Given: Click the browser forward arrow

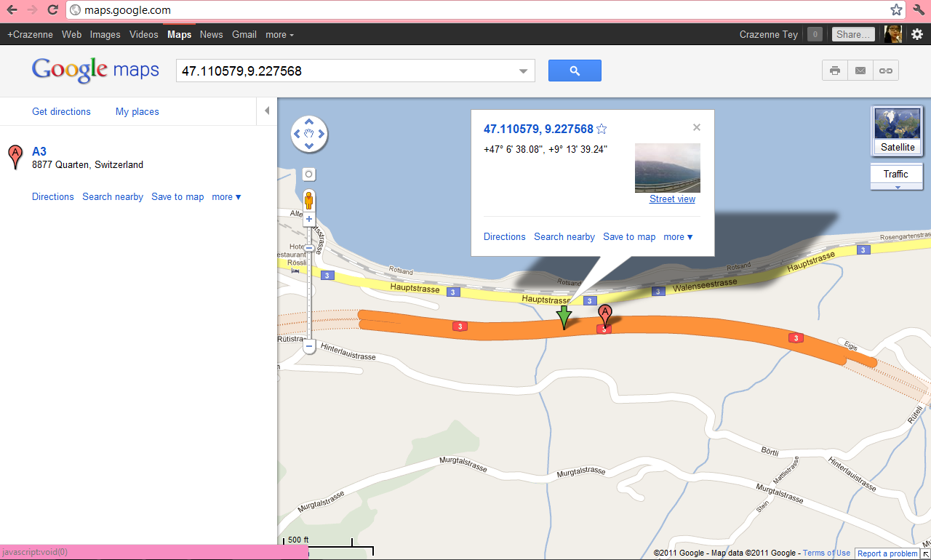Looking at the screenshot, I should click(x=32, y=10).
